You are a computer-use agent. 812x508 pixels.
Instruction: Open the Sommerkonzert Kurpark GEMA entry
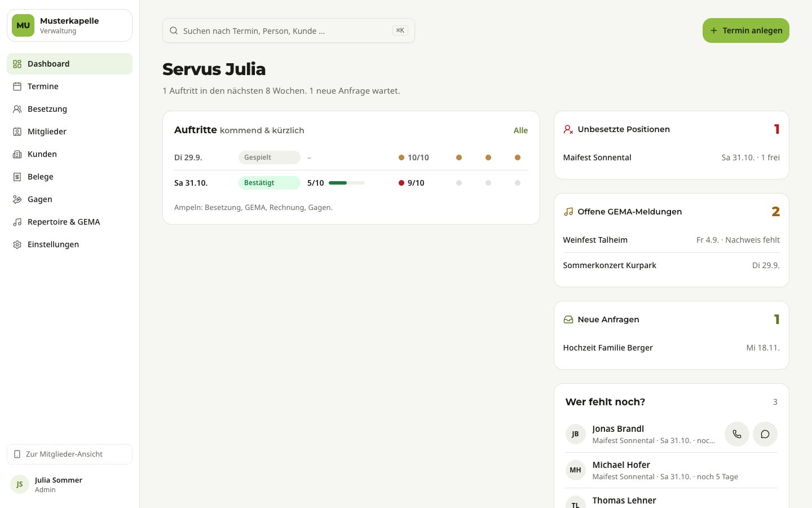click(x=671, y=265)
